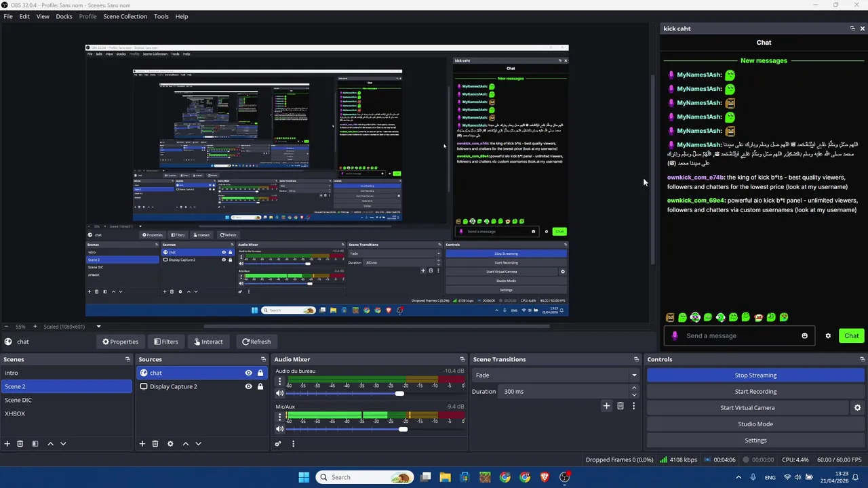The image size is (868, 488).
Task: Toggle Studio Mode
Action: 755,424
